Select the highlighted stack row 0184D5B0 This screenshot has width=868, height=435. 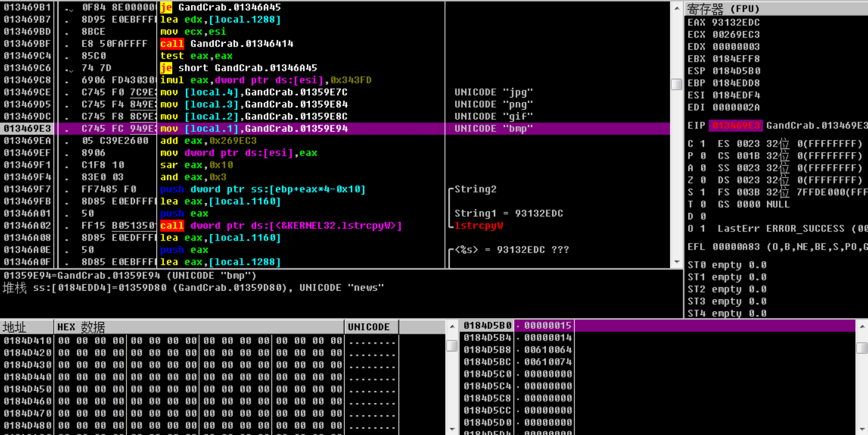click(x=658, y=325)
